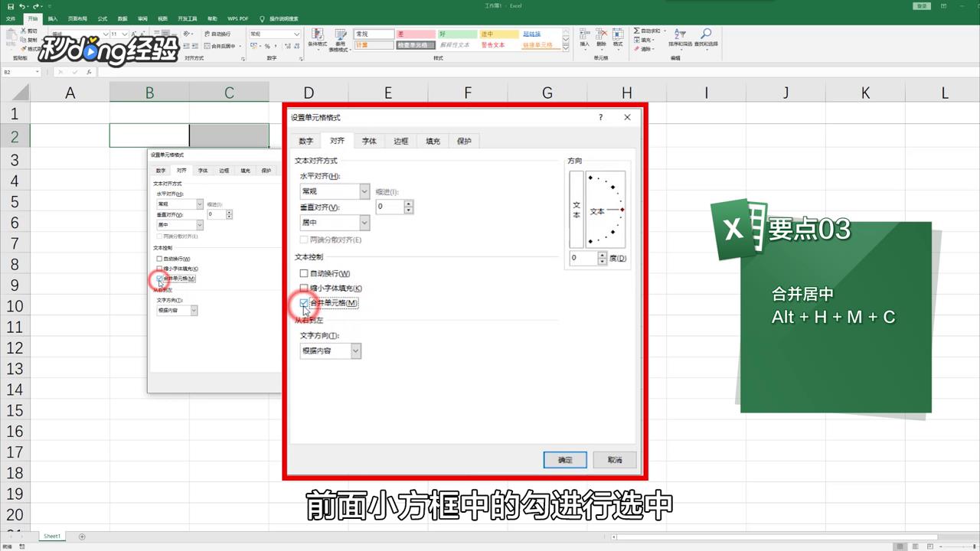The width and height of the screenshot is (980, 551).
Task: Click the help question mark in large dialog
Action: pos(601,117)
